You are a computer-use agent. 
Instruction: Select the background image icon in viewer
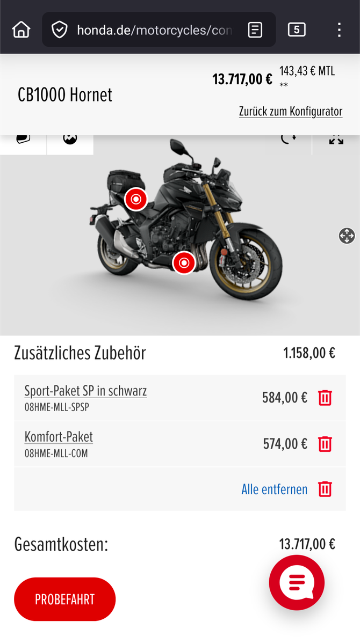[x=70, y=140]
